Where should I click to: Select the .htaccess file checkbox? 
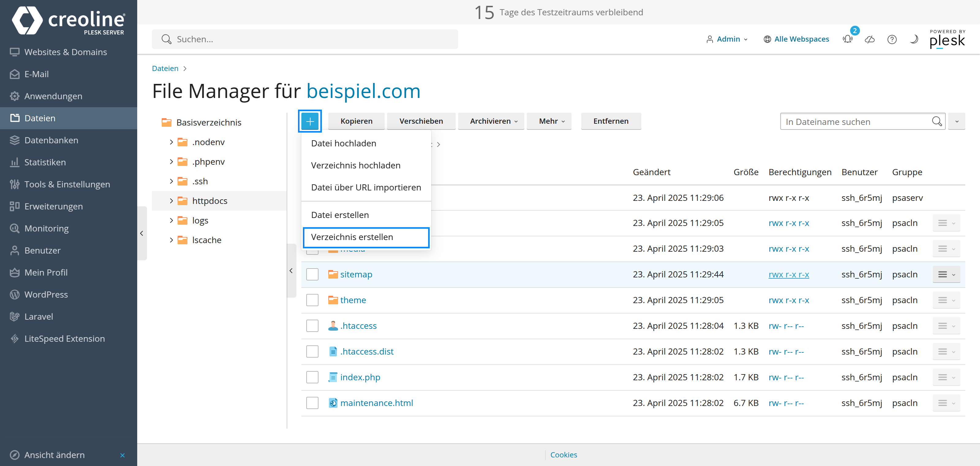(x=312, y=326)
